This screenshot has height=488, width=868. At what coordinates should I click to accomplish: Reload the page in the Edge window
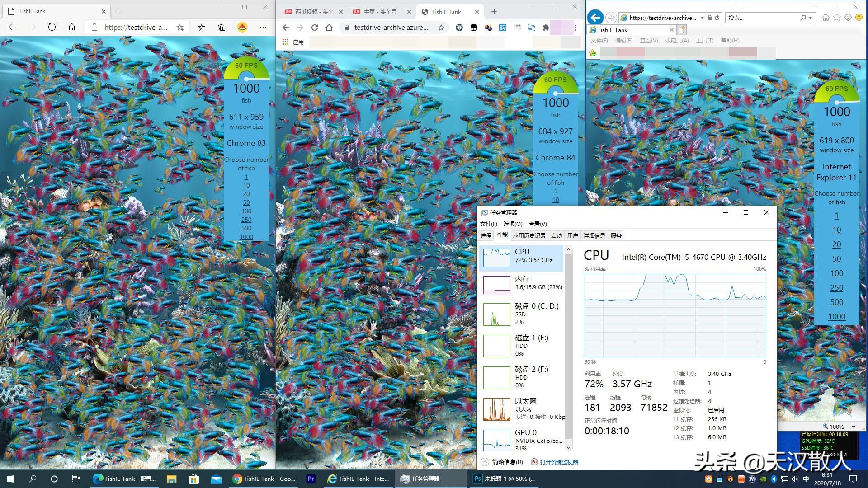coord(52,27)
